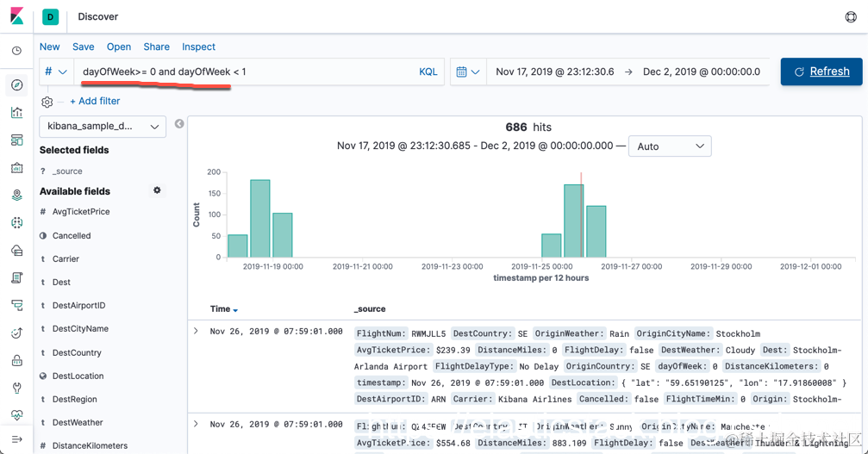Expand the second Nov 26 document row
The image size is (868, 454).
pyautogui.click(x=196, y=424)
